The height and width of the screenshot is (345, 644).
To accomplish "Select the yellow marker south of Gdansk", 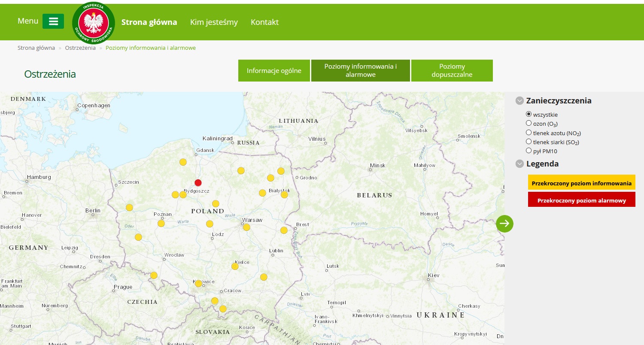I will (x=183, y=162).
